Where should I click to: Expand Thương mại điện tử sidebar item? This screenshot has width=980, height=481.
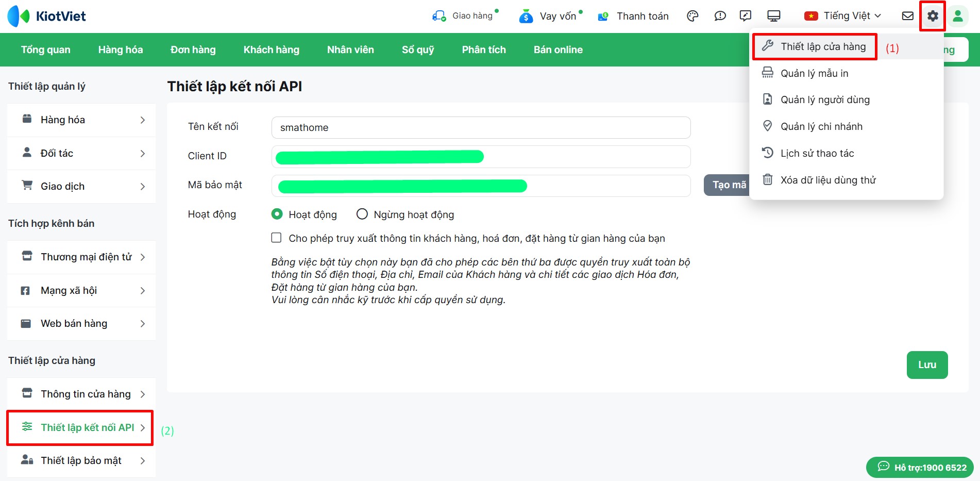(81, 257)
